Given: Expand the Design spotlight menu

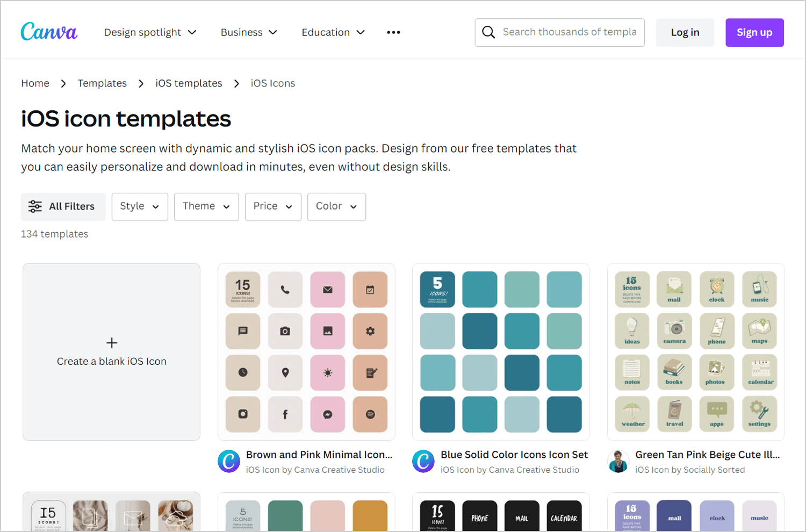Looking at the screenshot, I should (x=150, y=32).
